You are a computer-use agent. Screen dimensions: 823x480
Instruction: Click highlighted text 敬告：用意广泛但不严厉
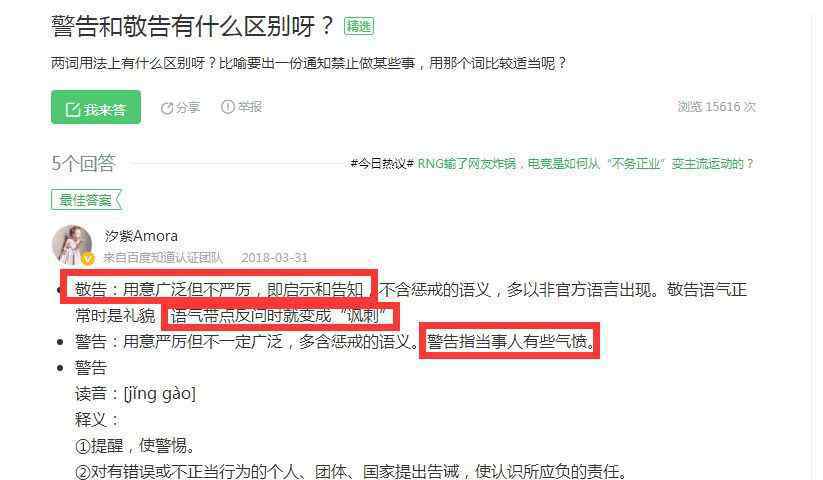click(163, 289)
